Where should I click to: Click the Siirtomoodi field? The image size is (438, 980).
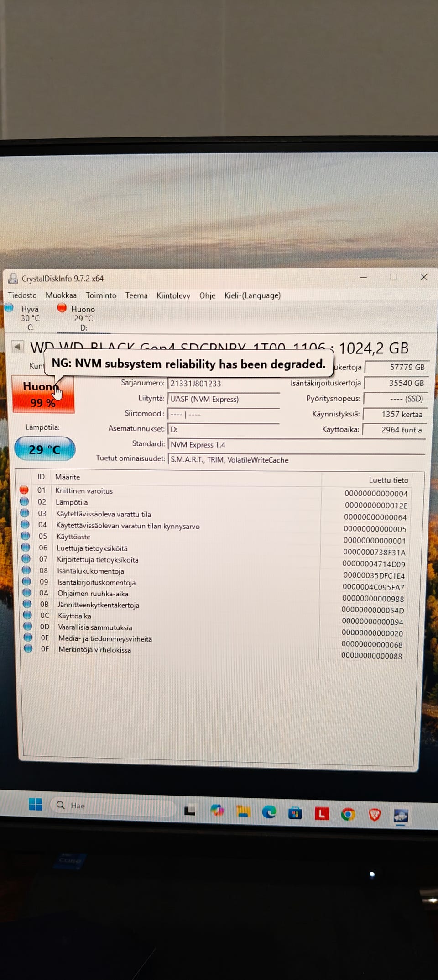click(x=224, y=415)
